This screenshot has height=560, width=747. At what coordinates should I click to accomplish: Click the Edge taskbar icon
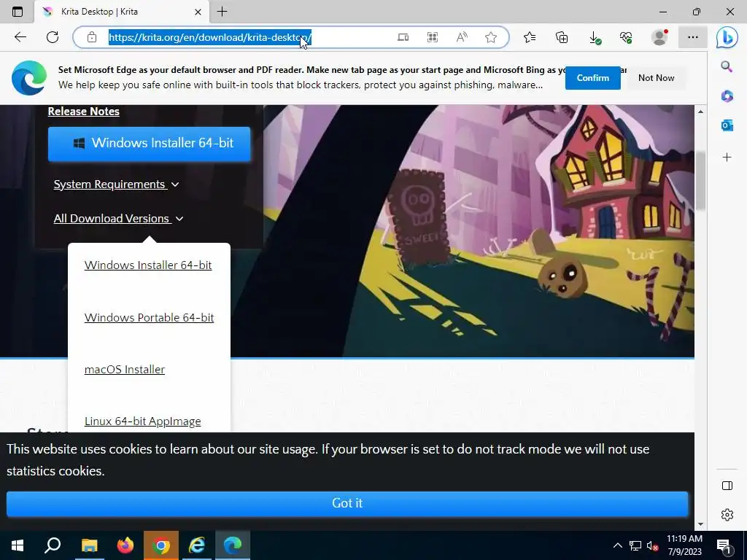pyautogui.click(x=233, y=545)
